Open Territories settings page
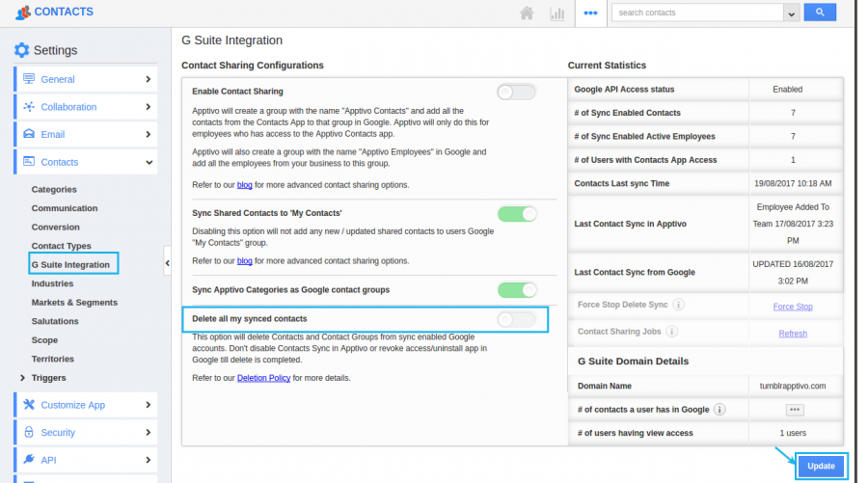 point(53,359)
